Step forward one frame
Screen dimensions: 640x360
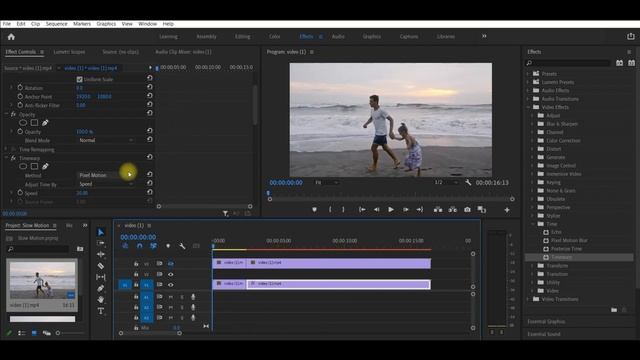406,209
